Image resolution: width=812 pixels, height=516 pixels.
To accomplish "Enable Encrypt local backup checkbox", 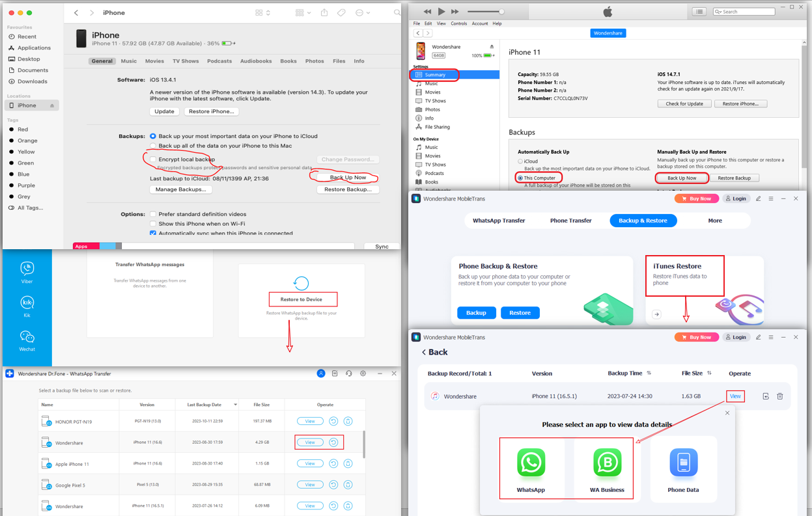I will (153, 159).
